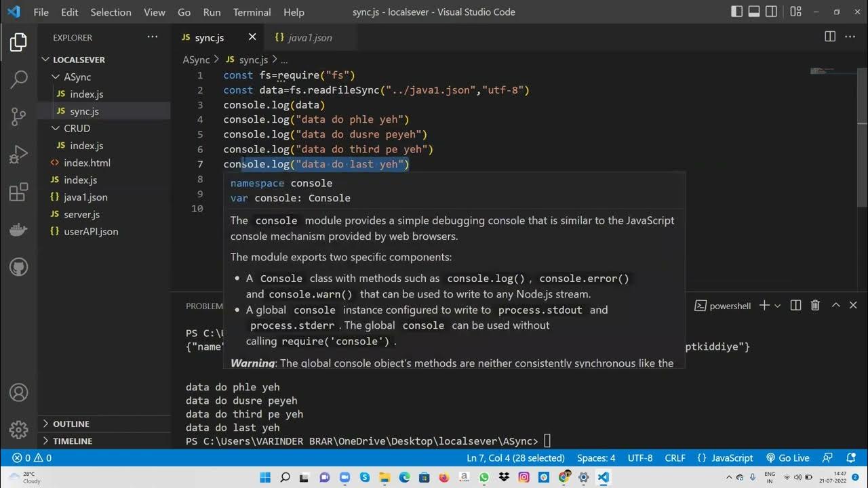Collapse the CRUD folder
The height and width of the screenshot is (488, 868).
[104, 128]
